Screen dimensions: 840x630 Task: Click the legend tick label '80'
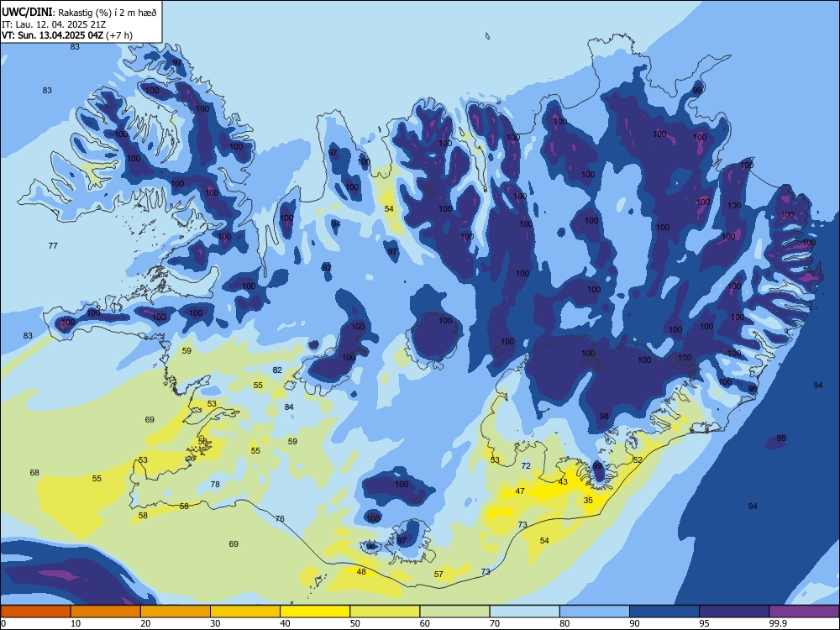564,623
